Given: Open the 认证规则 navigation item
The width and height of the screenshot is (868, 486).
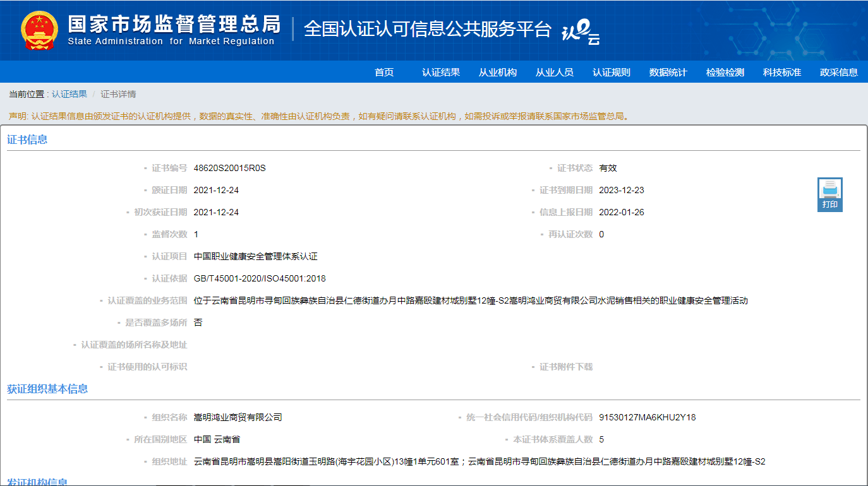Looking at the screenshot, I should point(612,73).
